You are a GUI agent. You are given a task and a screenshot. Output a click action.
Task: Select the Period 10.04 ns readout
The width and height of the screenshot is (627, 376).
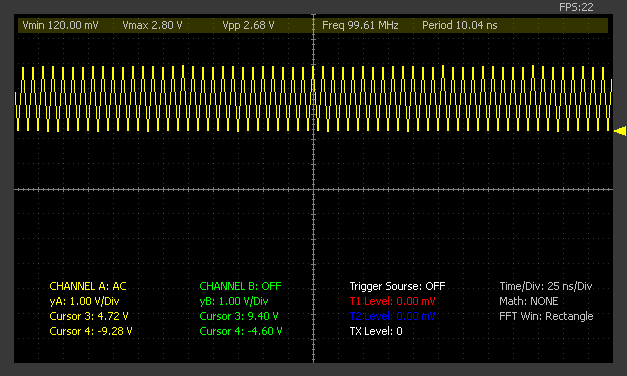pos(460,25)
